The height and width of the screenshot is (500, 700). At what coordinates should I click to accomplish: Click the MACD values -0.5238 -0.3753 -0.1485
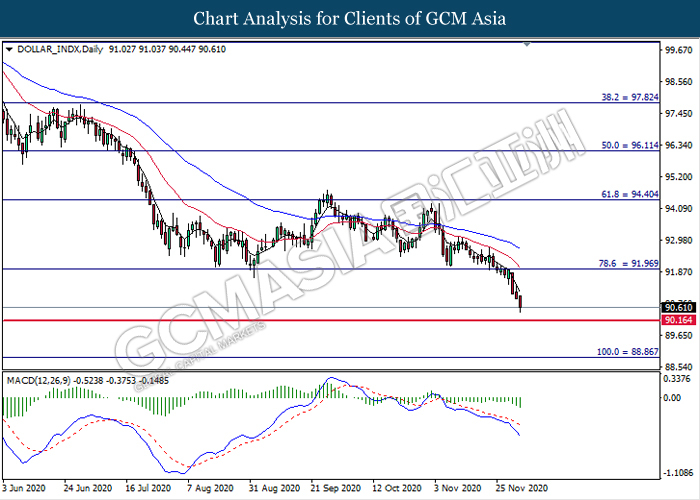click(121, 381)
